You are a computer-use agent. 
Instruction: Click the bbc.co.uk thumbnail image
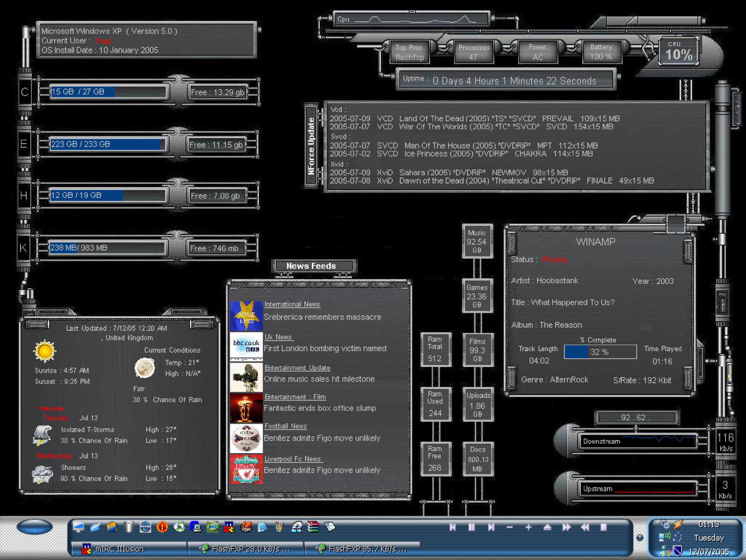click(x=246, y=346)
